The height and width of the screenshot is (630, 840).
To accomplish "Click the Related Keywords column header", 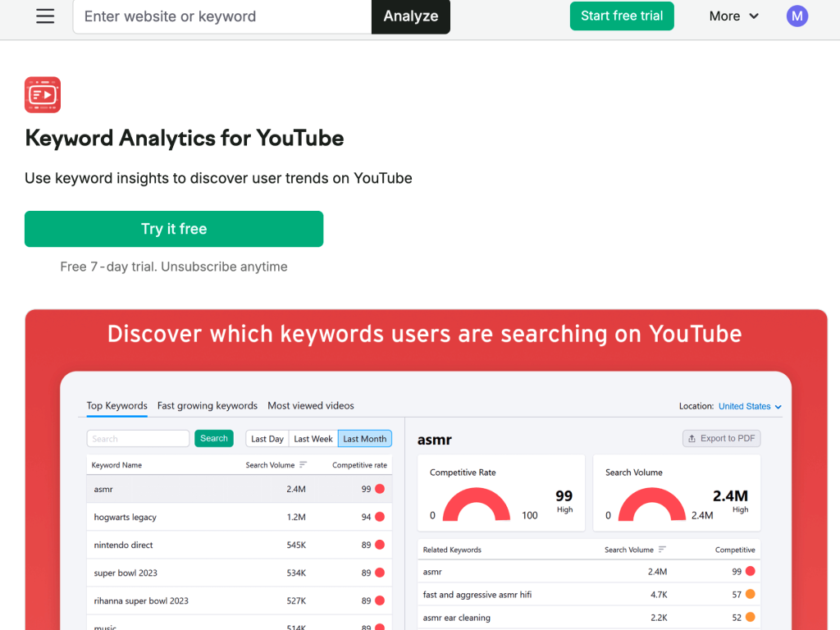I will coord(452,550).
